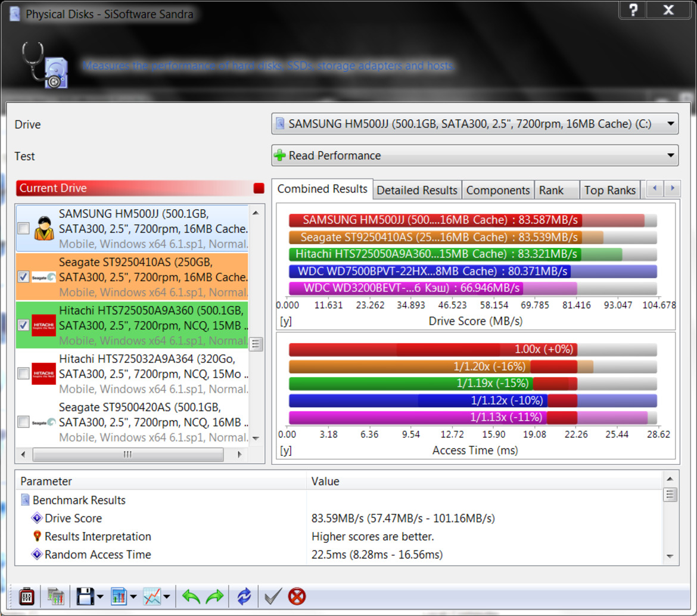
Task: Click the help question mark button
Action: (633, 10)
